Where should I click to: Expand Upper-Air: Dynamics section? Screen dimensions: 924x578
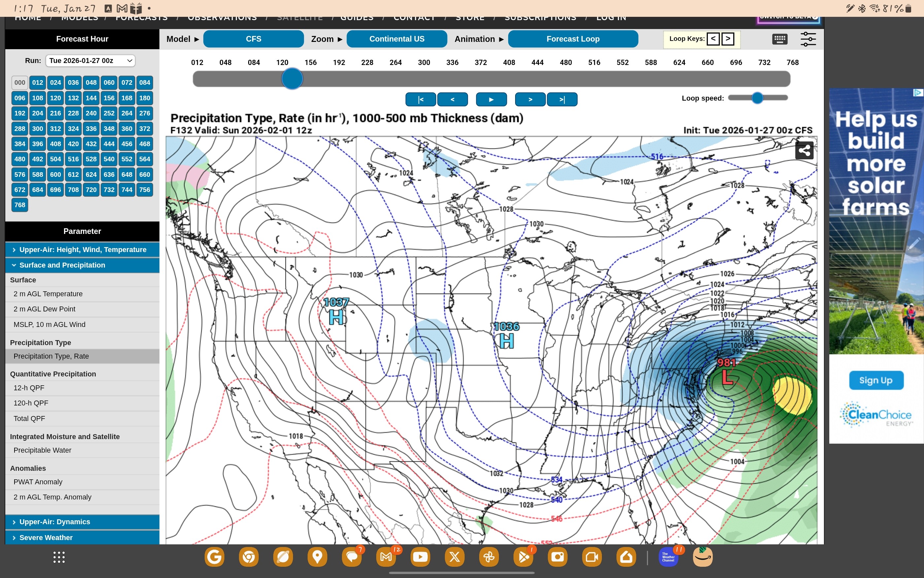(x=82, y=522)
